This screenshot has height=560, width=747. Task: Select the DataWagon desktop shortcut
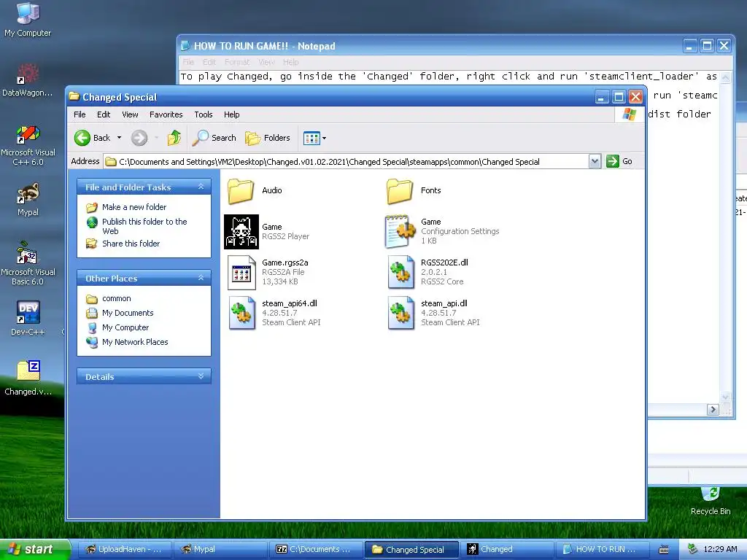28,80
